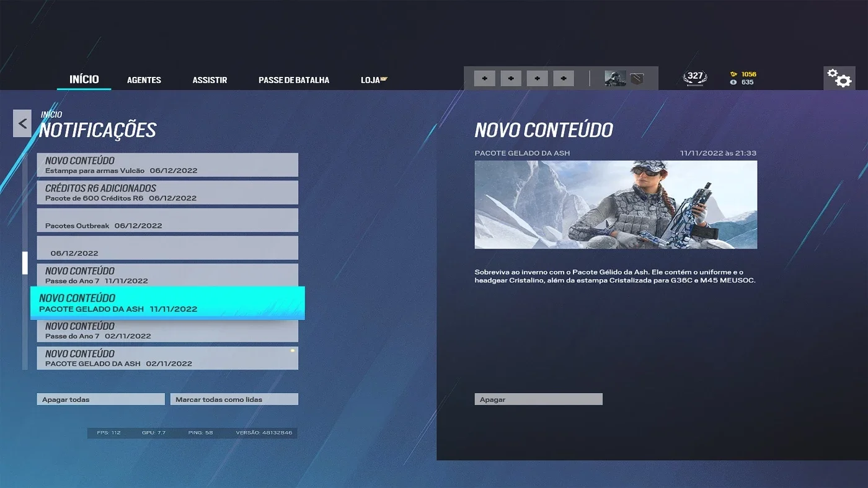The image size is (868, 488).
Task: Click Marcar todas como lidas
Action: (x=234, y=399)
